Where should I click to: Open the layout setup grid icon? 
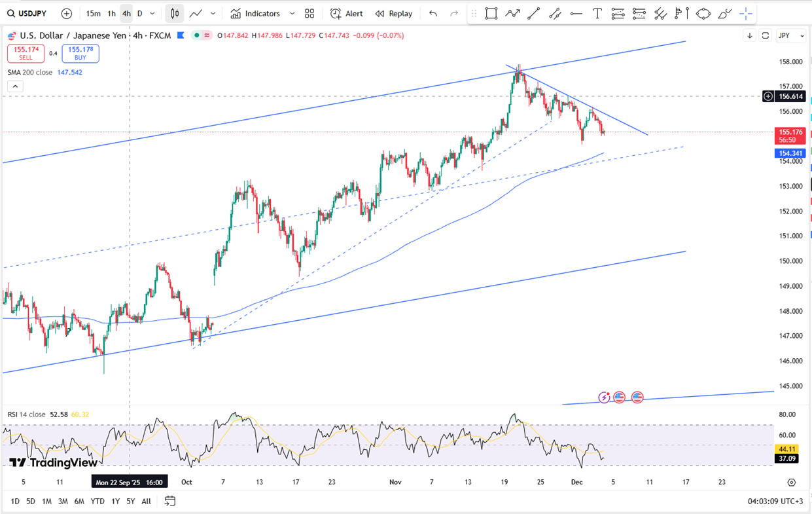click(309, 14)
